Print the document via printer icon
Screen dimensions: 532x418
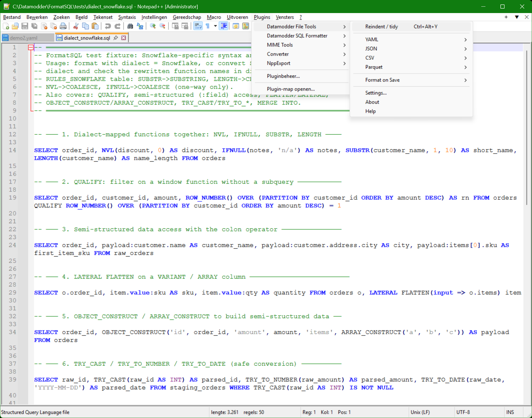(x=63, y=26)
